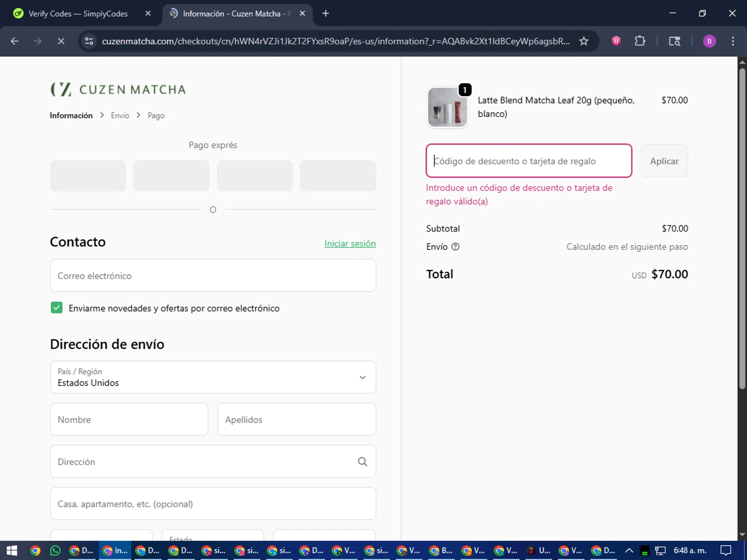Click the scrollbar down arrow
747x560 pixels.
click(742, 535)
